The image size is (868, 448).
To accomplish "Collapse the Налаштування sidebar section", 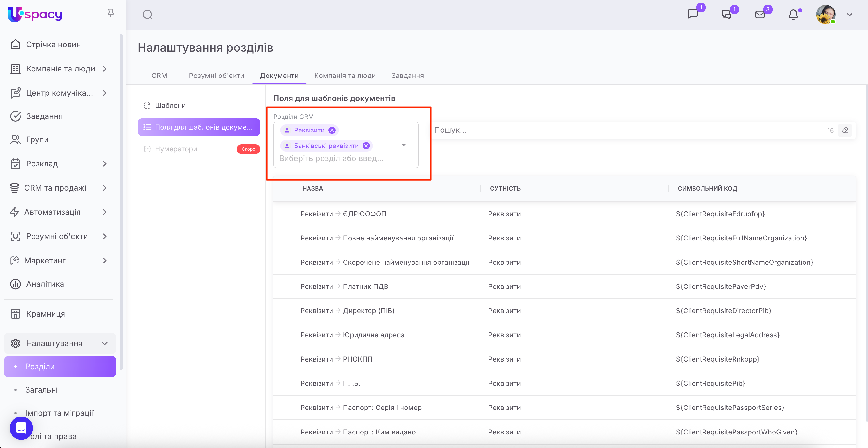I will click(x=104, y=343).
